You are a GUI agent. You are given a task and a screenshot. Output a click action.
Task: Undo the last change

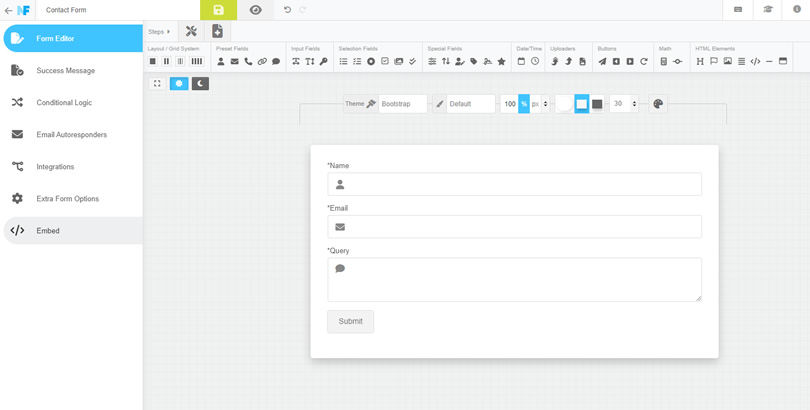click(x=287, y=10)
